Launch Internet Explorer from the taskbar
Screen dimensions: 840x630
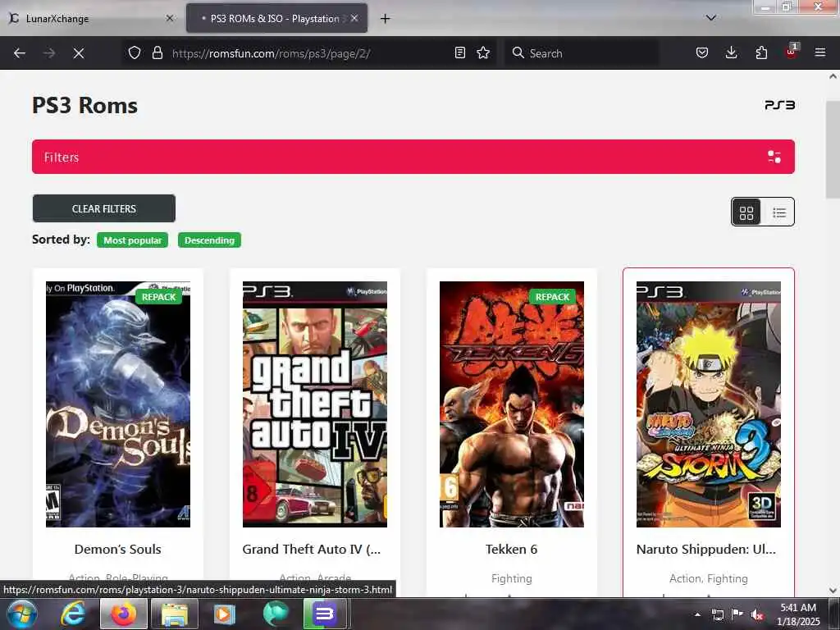tap(73, 614)
